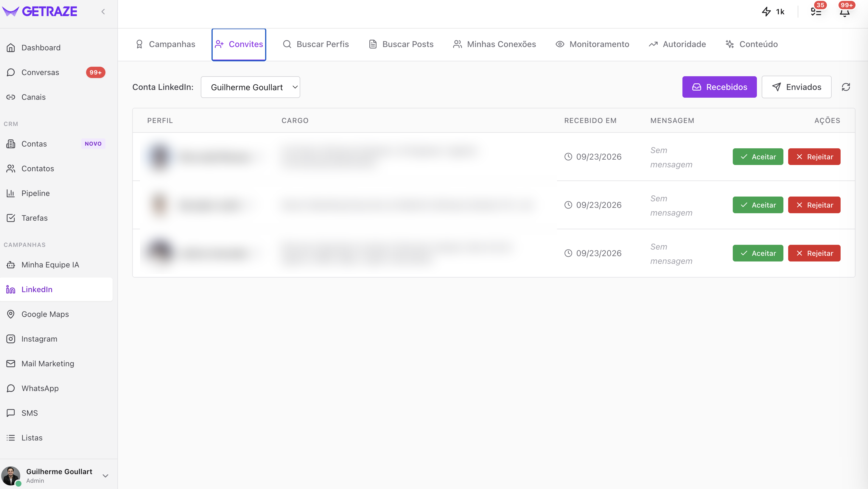Switch to the Campanhas tab
This screenshot has width=868, height=489.
(165, 44)
